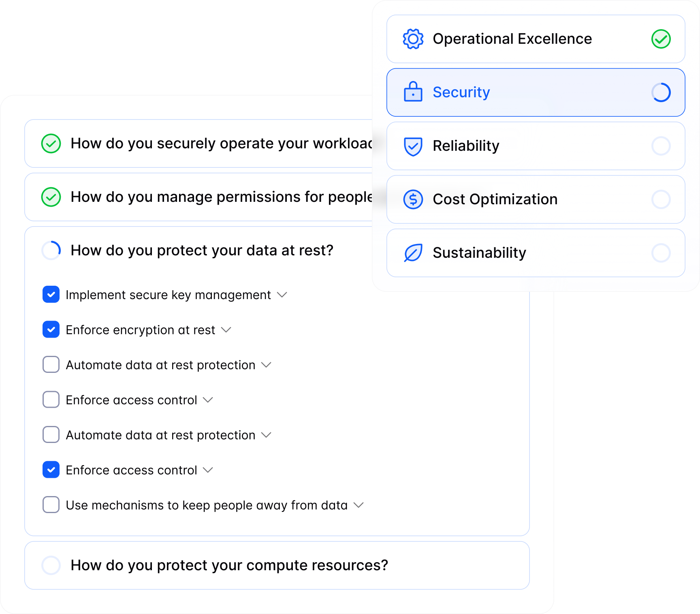Click the Reliability shield icon
Image resolution: width=700 pixels, height=614 pixels.
pos(413,146)
